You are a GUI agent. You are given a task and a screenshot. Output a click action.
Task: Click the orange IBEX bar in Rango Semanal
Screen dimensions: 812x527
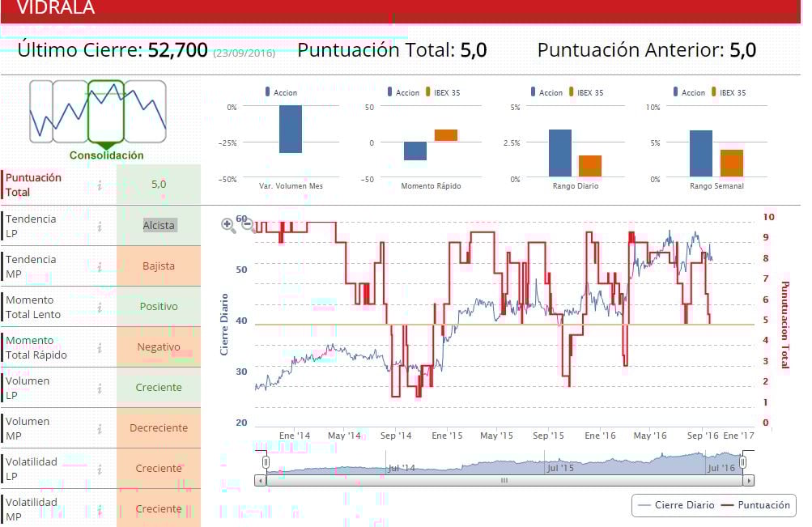point(732,163)
